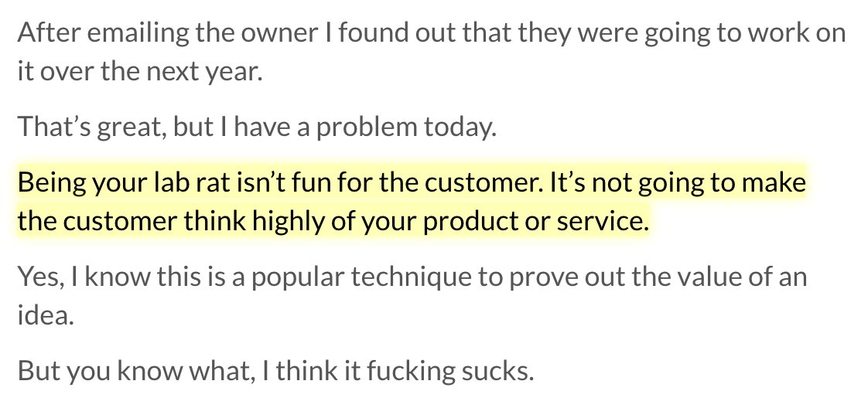Screen dimensions: 868x408
Task: Click the last line beginning "But you know what"
Action: (x=275, y=372)
